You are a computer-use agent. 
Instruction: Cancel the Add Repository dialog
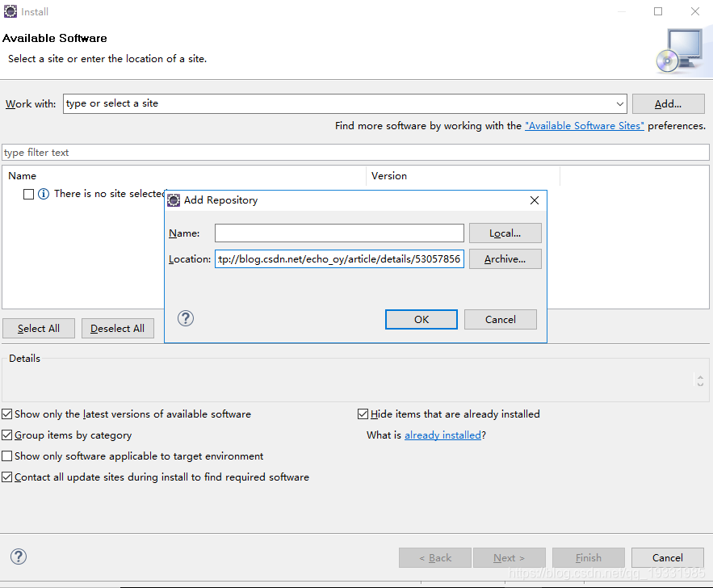(500, 319)
